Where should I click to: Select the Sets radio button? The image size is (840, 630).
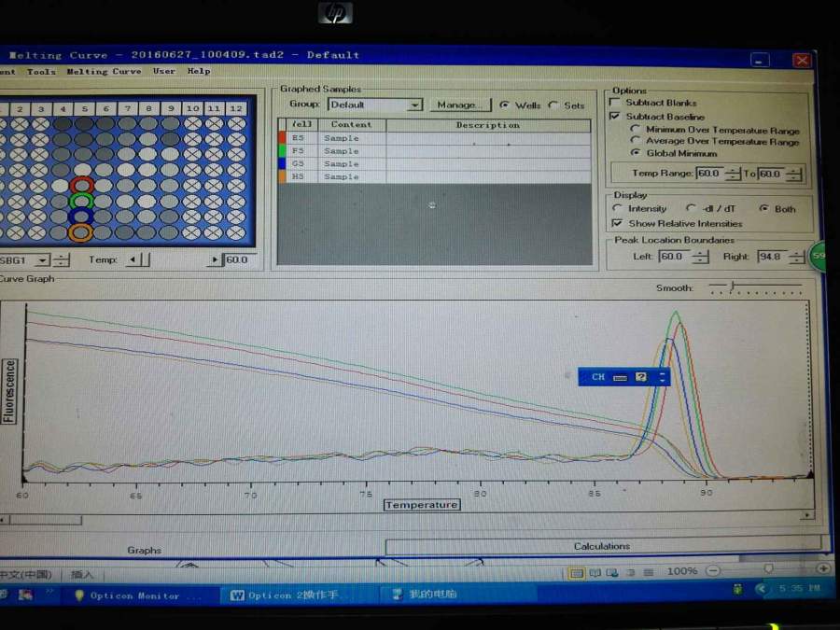pyautogui.click(x=553, y=105)
